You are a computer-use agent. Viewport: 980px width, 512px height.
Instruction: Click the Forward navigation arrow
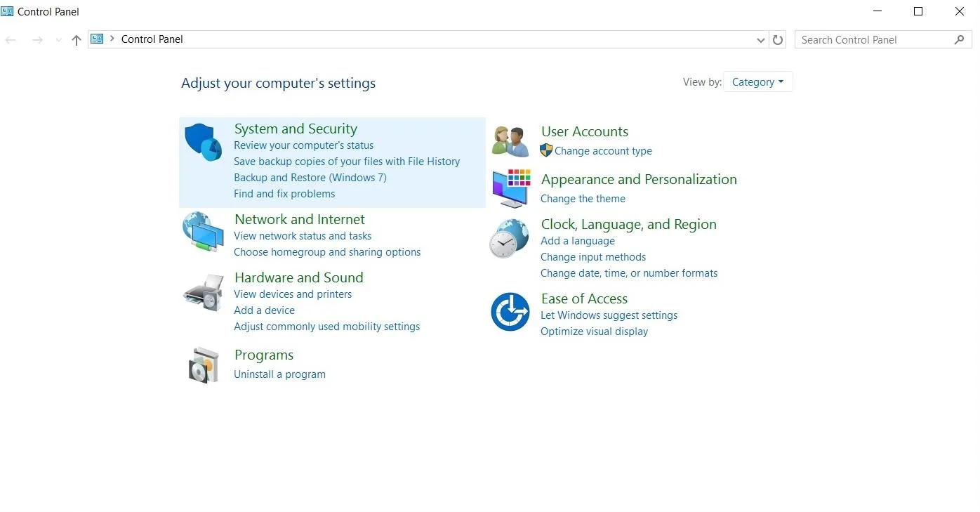(37, 40)
